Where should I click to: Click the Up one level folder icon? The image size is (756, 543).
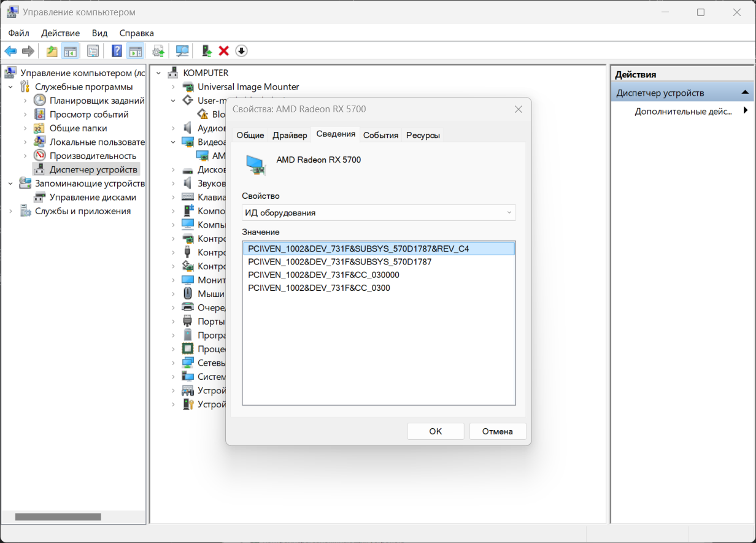[52, 51]
